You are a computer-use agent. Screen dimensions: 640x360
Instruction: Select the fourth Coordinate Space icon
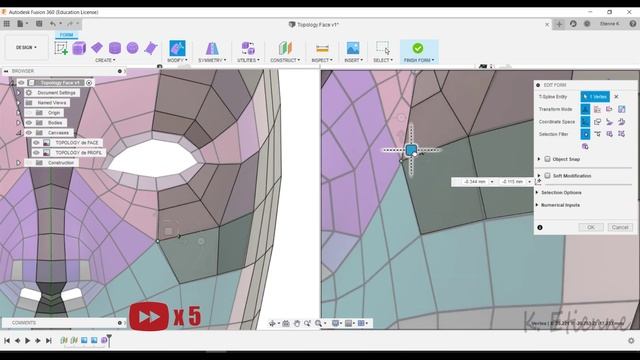(x=621, y=122)
